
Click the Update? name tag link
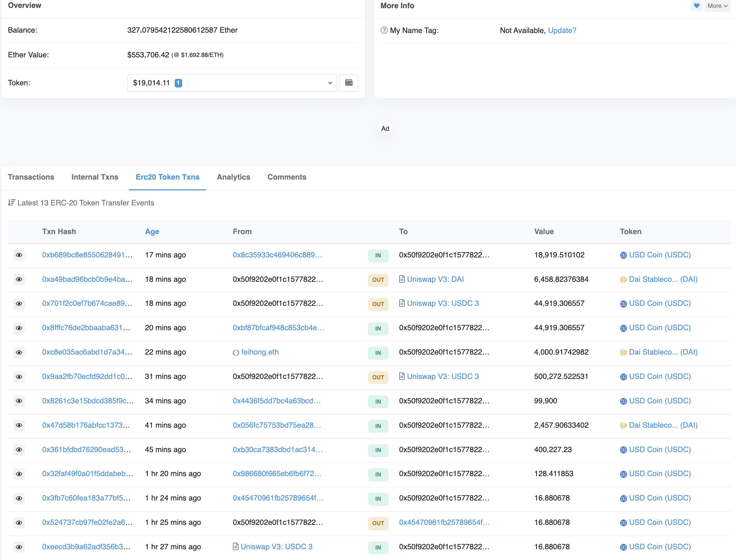562,30
